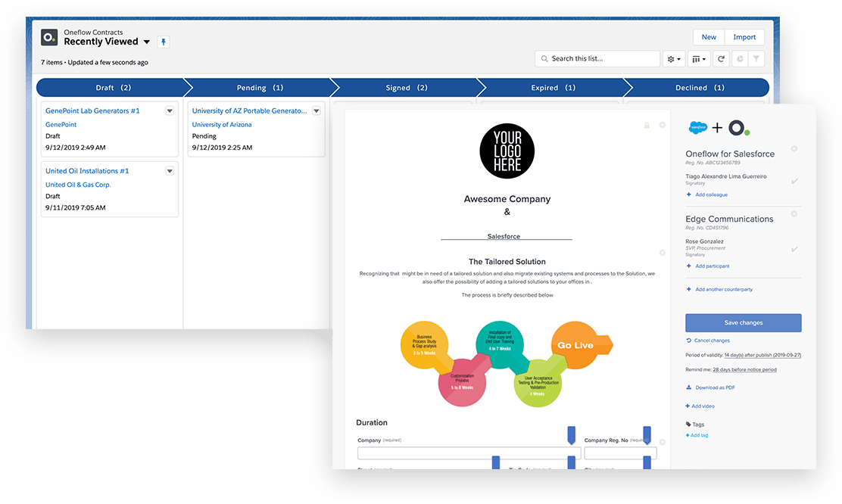The image size is (842, 504).
Task: Click the New button
Action: coord(709,37)
